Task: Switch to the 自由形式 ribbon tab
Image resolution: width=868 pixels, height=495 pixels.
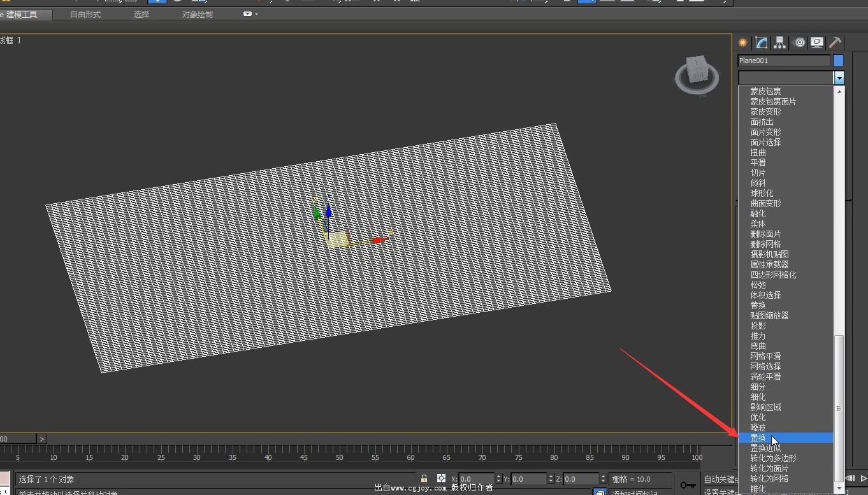Action: 85,14
